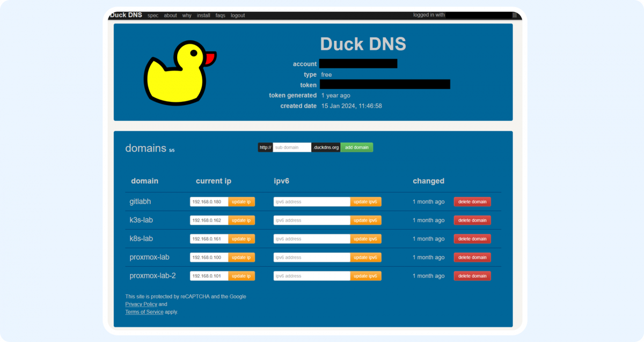Click update ip for proxmox-lab-2
This screenshot has height=342, width=644.
tap(241, 276)
